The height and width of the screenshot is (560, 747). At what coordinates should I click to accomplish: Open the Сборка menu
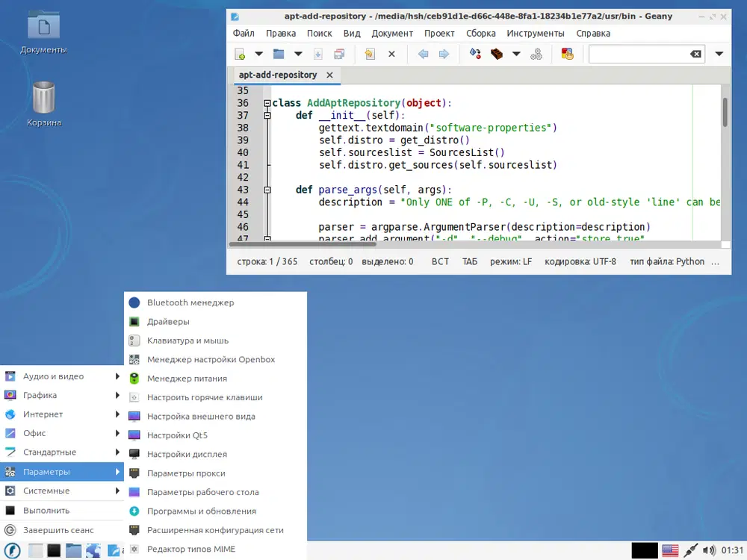point(480,33)
